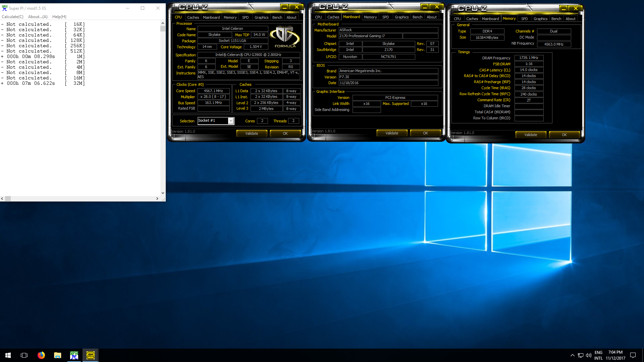The width and height of the screenshot is (644, 362).
Task: Click OK in the Memory window
Action: coord(564,135)
